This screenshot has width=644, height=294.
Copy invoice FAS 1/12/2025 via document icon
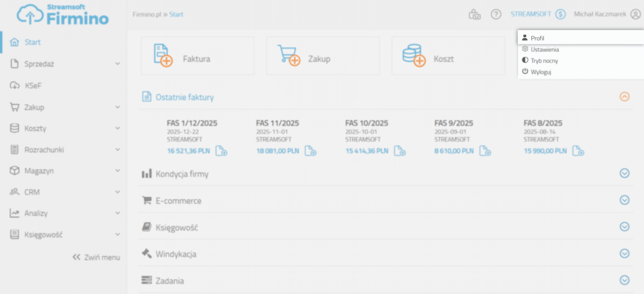click(221, 151)
